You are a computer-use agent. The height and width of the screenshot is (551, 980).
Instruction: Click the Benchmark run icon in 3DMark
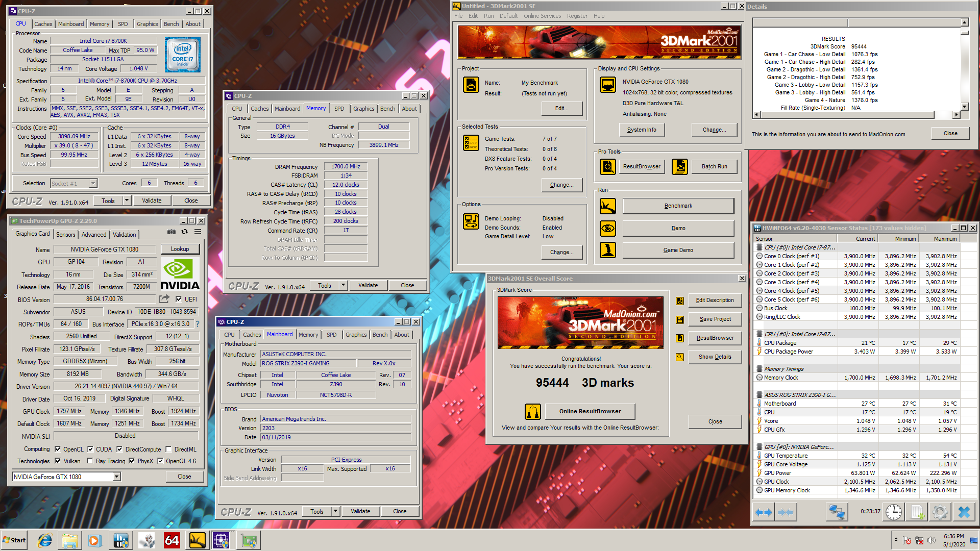608,206
